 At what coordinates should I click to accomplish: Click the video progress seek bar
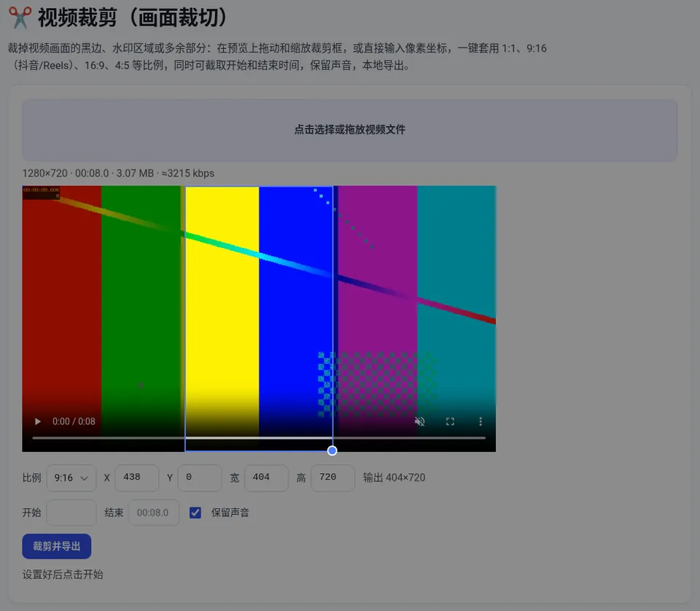pyautogui.click(x=259, y=437)
